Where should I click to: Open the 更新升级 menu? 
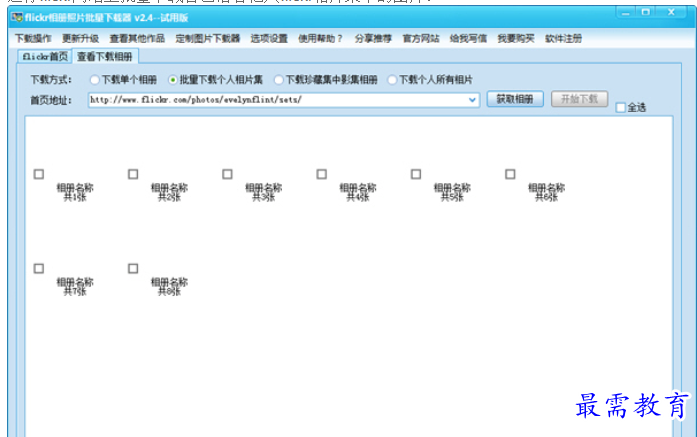coord(80,39)
